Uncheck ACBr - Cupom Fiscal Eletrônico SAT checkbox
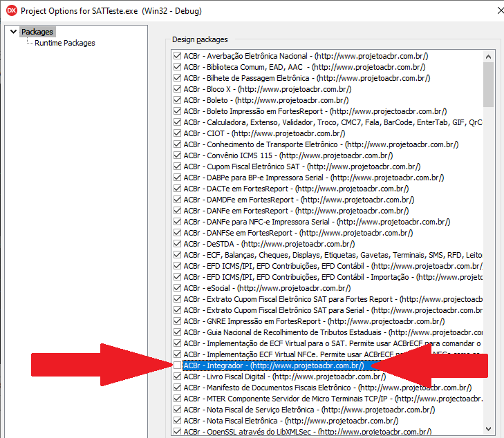 point(177,166)
